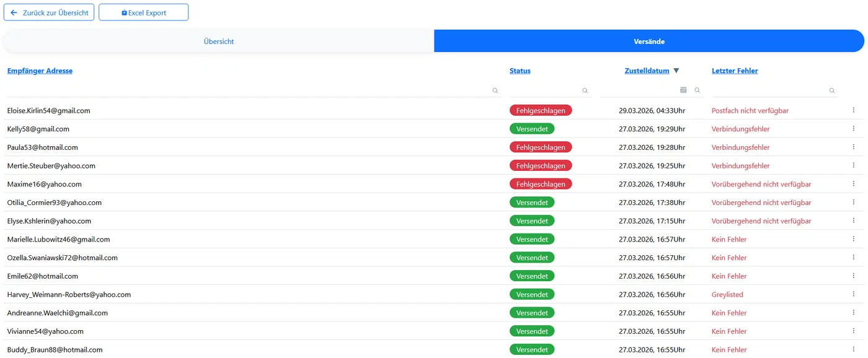Click Kein Fehler for Marielle.Lubowitz46

pyautogui.click(x=729, y=239)
